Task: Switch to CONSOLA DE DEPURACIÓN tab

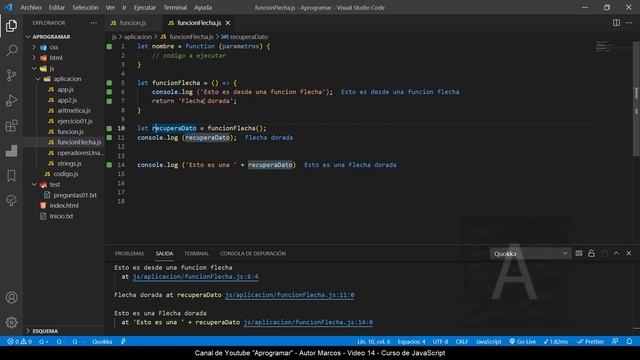Action: [x=253, y=253]
